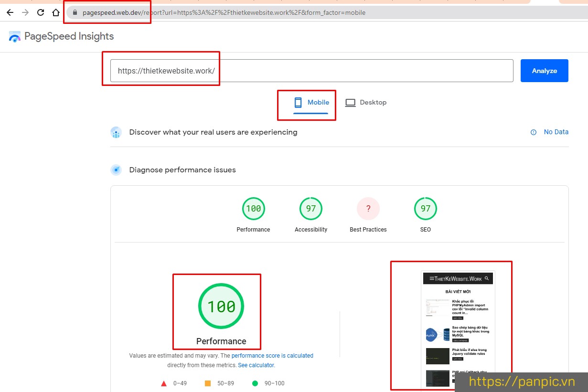Viewport: 588px width, 392px height.
Task: Open the browser home page icon
Action: point(56,13)
